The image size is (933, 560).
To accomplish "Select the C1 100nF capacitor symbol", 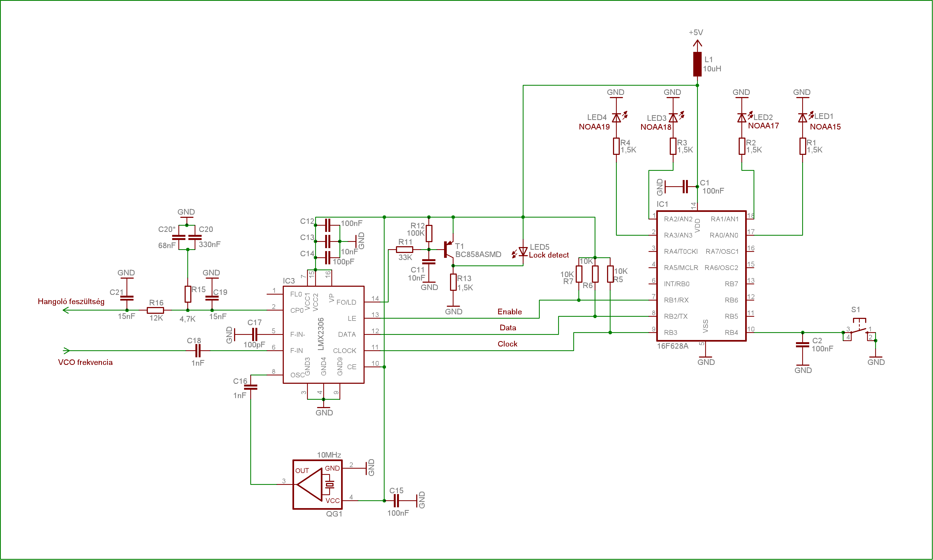I will [x=685, y=186].
